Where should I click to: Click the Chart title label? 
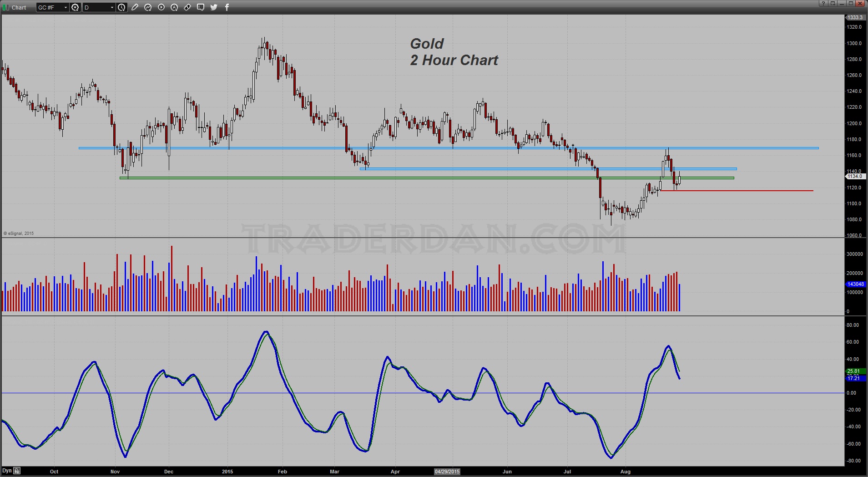pyautogui.click(x=19, y=7)
